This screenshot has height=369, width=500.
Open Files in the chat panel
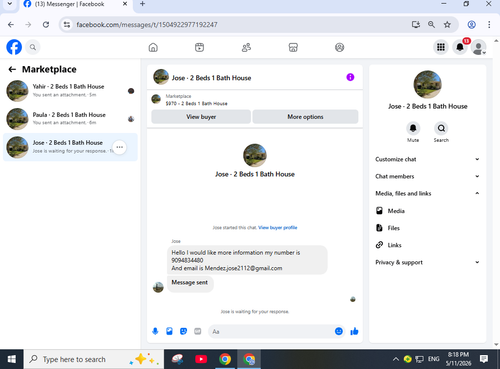coord(427,228)
